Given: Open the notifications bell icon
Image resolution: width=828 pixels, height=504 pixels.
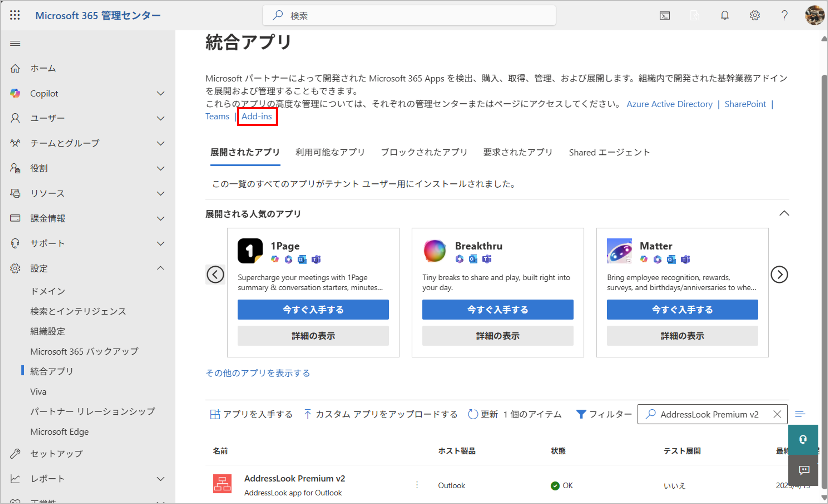Looking at the screenshot, I should click(x=724, y=15).
